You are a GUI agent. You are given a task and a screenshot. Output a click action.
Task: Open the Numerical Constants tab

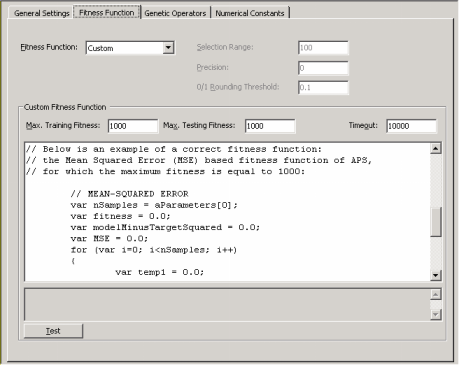coord(250,13)
